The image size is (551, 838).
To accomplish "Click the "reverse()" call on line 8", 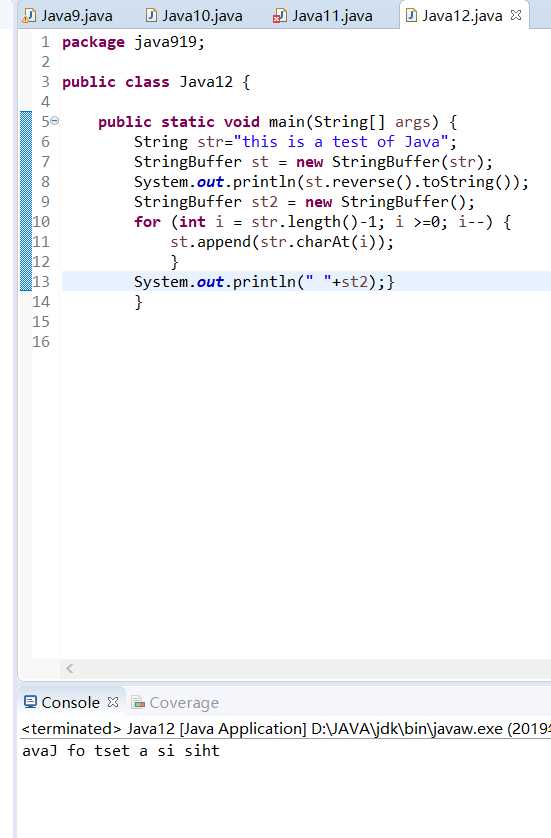I will [371, 182].
